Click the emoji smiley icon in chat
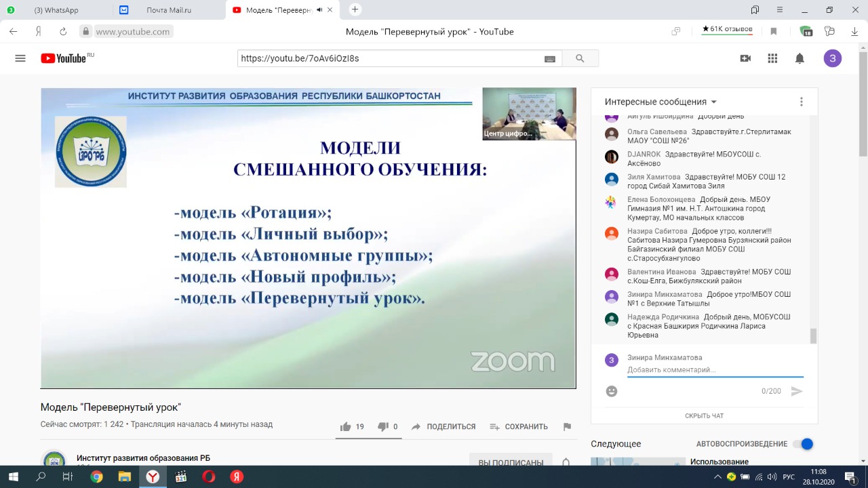This screenshot has height=488, width=868. tap(612, 391)
